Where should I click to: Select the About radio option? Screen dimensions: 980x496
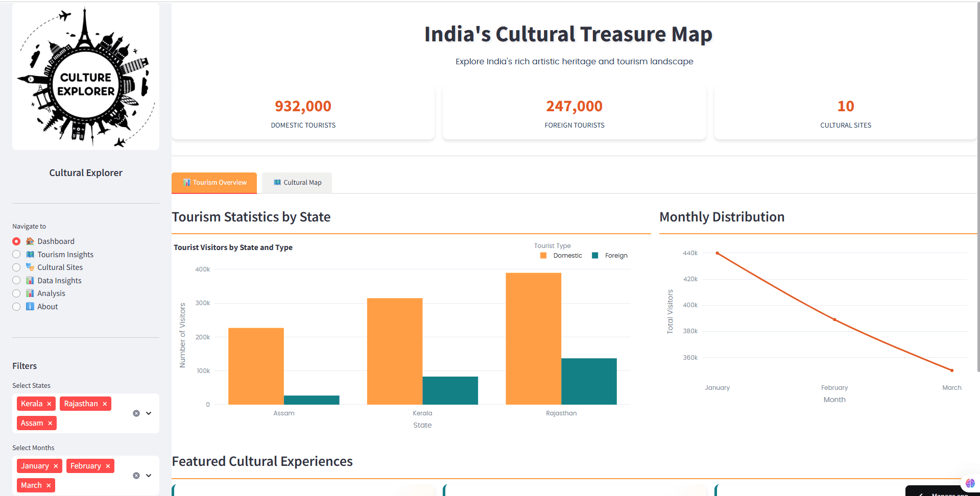[16, 306]
